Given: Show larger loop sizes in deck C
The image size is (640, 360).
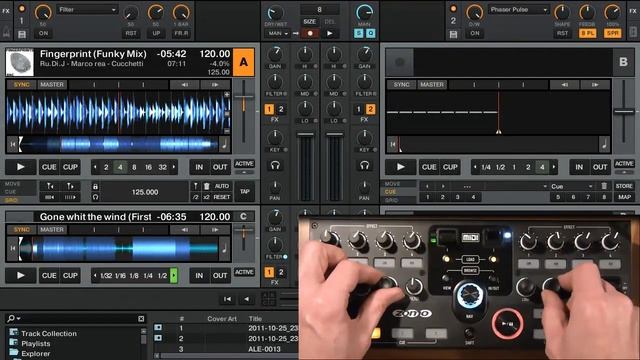Looking at the screenshot, I should click(174, 276).
